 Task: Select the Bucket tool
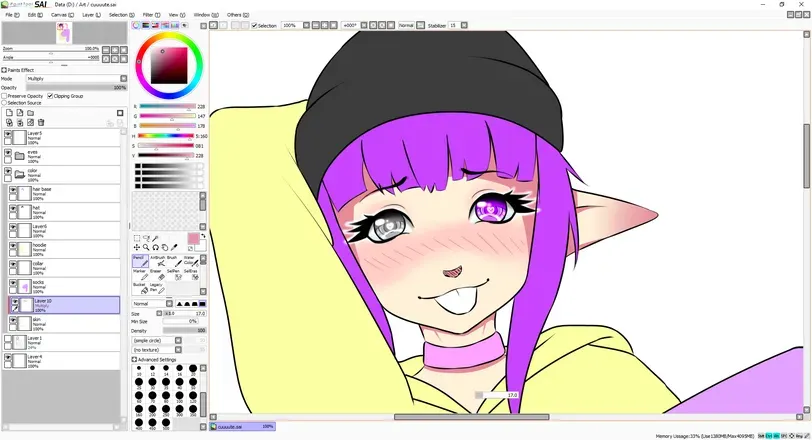(x=140, y=288)
